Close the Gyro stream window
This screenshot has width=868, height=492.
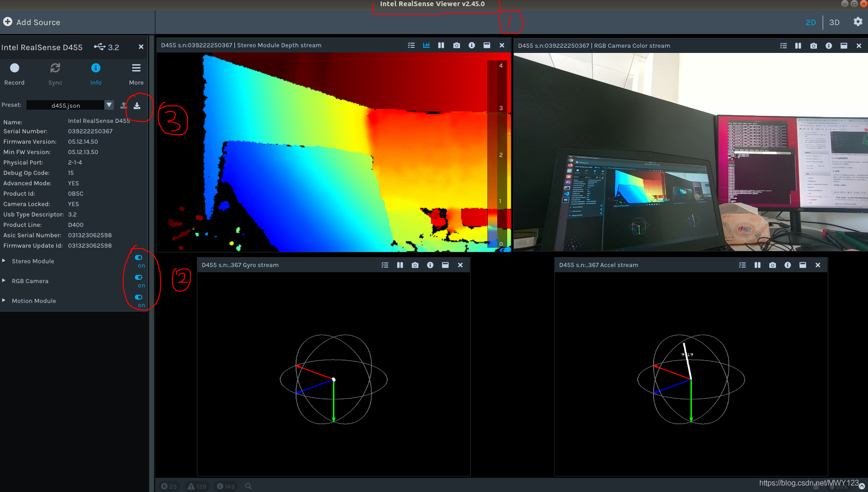[460, 265]
